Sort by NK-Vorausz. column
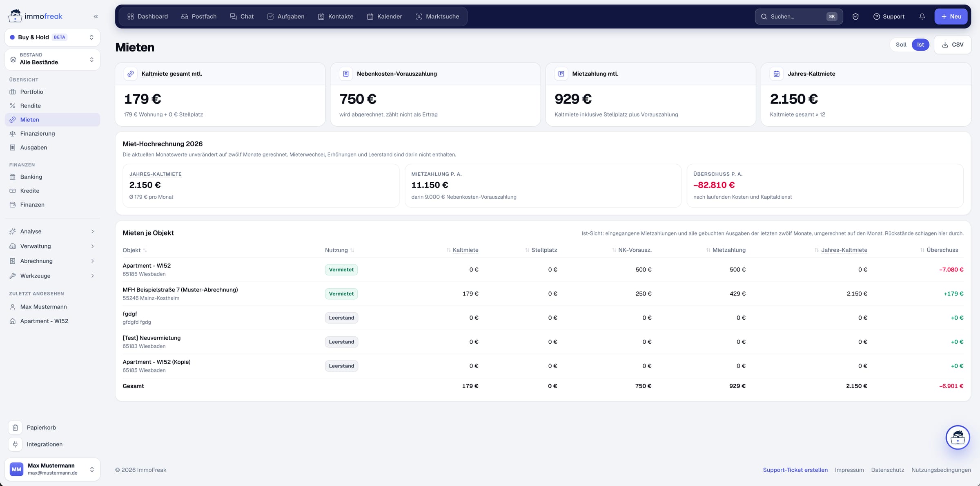The width and height of the screenshot is (980, 486). point(631,250)
